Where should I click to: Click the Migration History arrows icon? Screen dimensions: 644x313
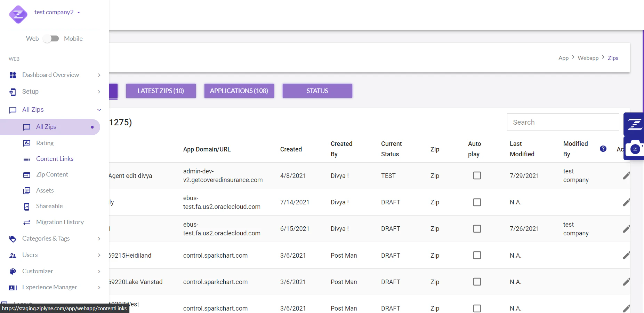(27, 222)
